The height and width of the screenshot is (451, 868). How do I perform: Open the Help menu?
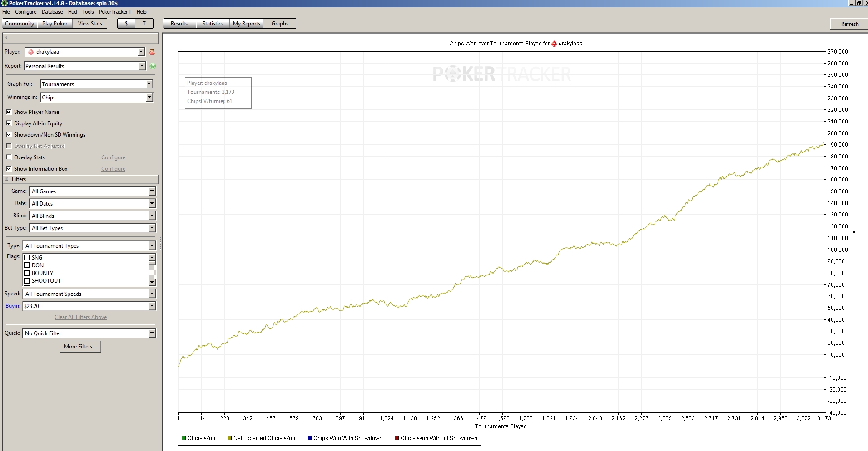point(142,12)
